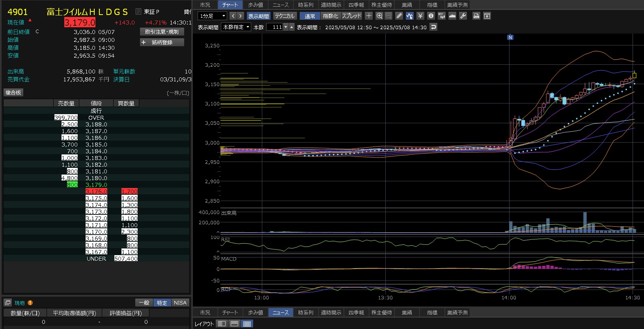The image size is (644, 329).
Task: Open the 株主優待 tab in top bar
Action: click(382, 5)
